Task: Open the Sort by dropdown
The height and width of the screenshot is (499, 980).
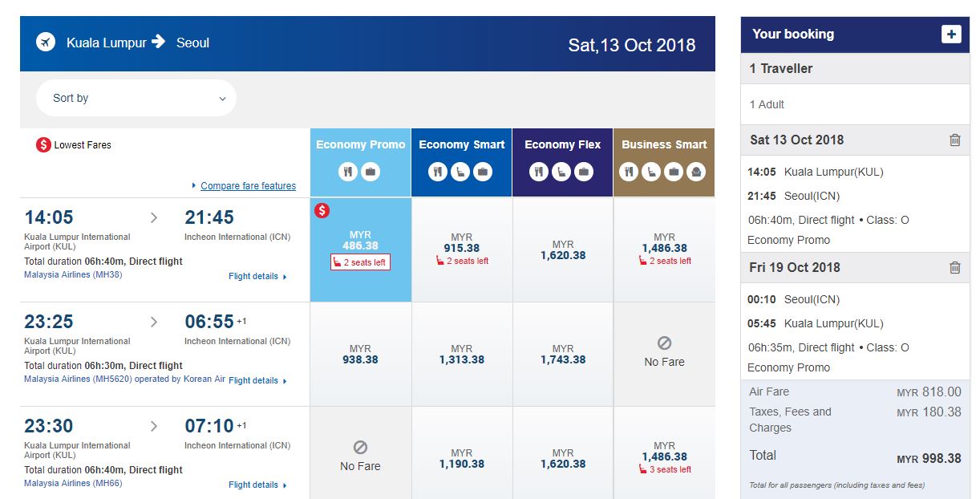Action: coord(136,98)
